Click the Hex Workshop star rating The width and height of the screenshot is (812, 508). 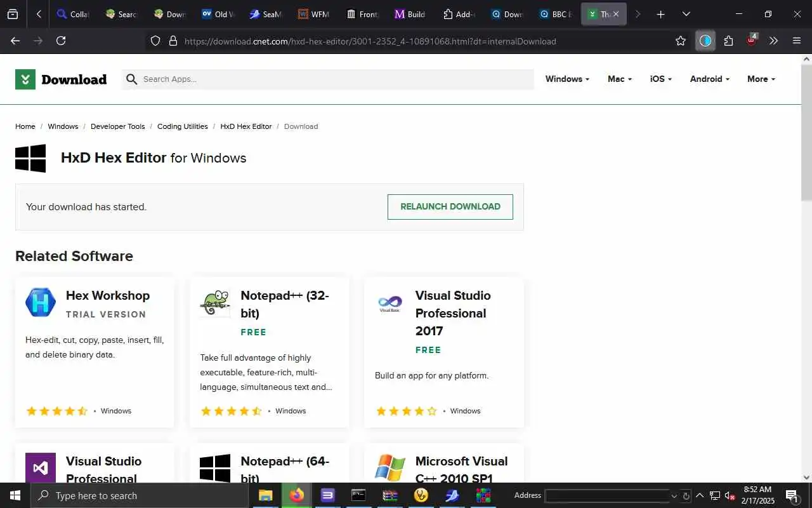coord(57,411)
